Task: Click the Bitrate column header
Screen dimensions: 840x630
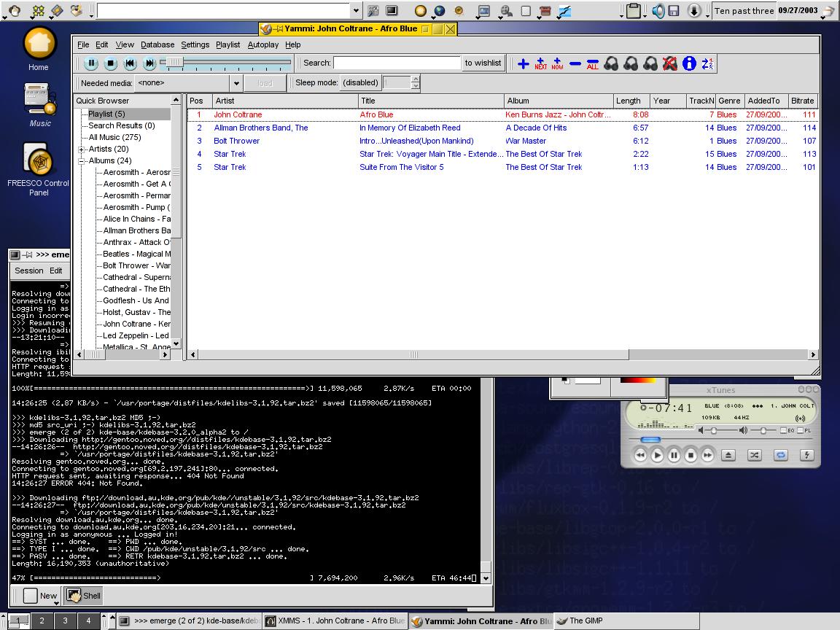Action: [x=803, y=101]
